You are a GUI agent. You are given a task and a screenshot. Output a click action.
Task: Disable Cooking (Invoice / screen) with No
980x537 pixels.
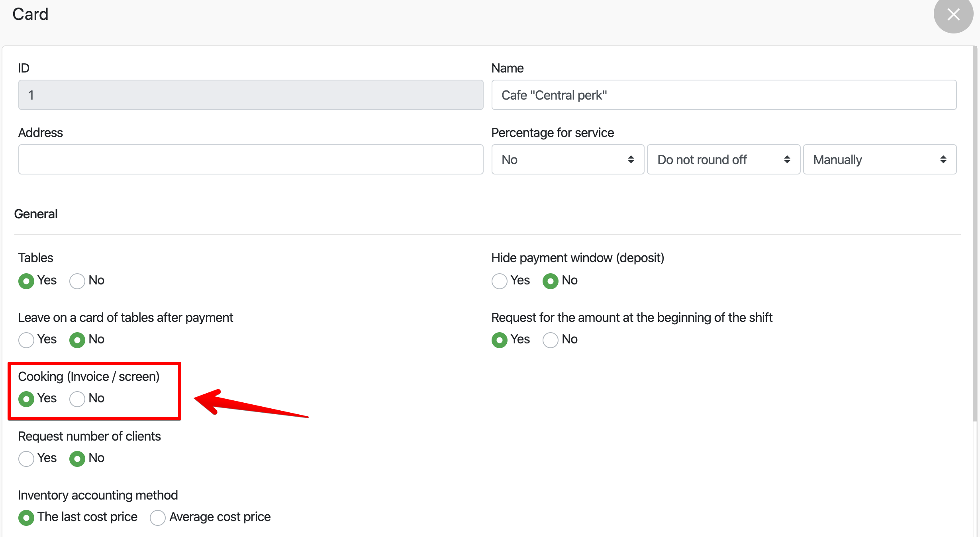click(77, 399)
